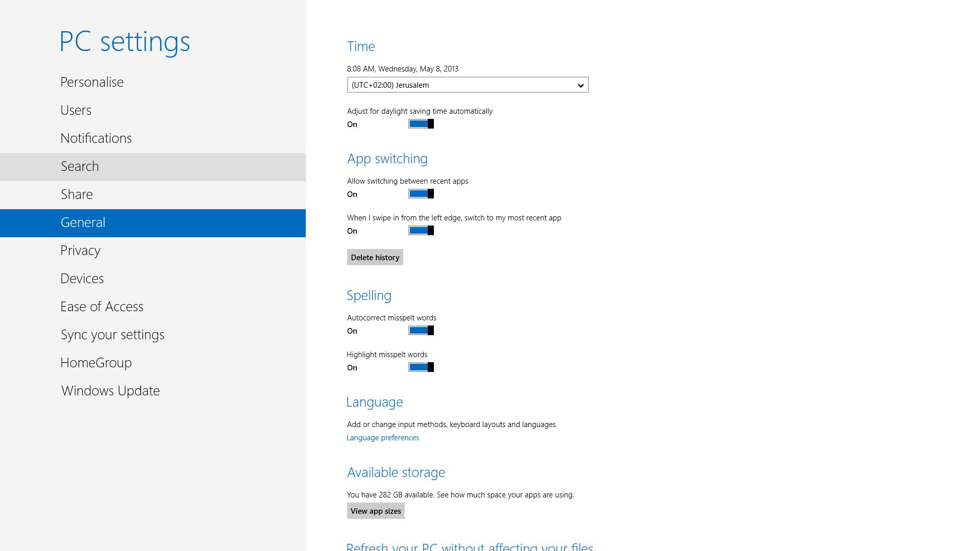The height and width of the screenshot is (551, 980).
Task: Disable switching between recent apps
Action: pyautogui.click(x=421, y=194)
